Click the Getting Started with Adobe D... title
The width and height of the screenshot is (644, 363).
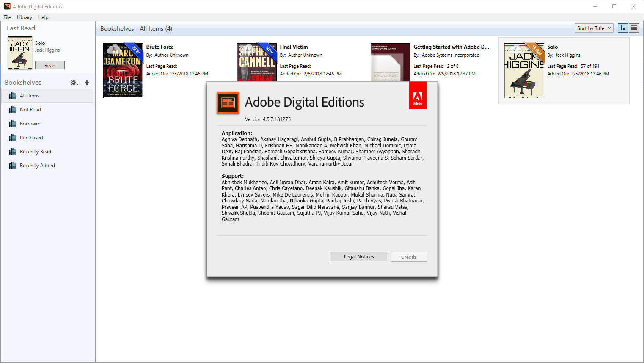click(451, 47)
